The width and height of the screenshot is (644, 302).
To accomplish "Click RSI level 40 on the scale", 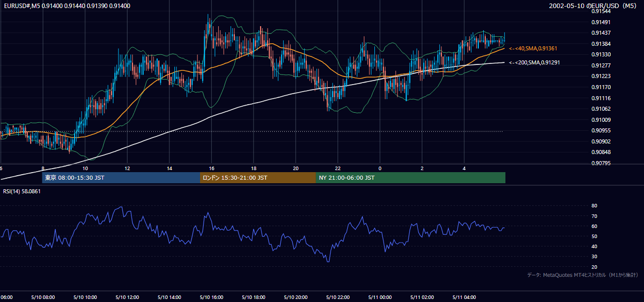I will pyautogui.click(x=594, y=246).
